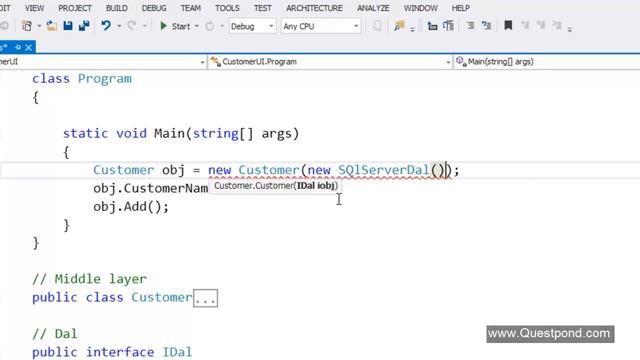Click the Start debugging button
Screen dimensions: 640x360
pyautogui.click(x=175, y=26)
